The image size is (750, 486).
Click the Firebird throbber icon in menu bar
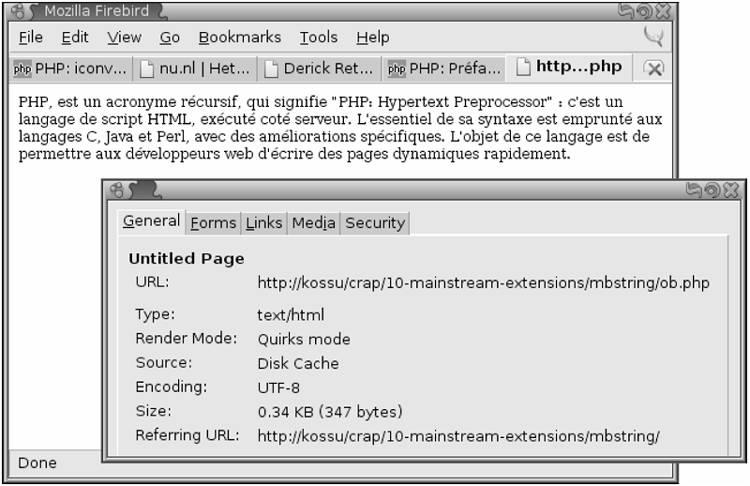click(653, 36)
